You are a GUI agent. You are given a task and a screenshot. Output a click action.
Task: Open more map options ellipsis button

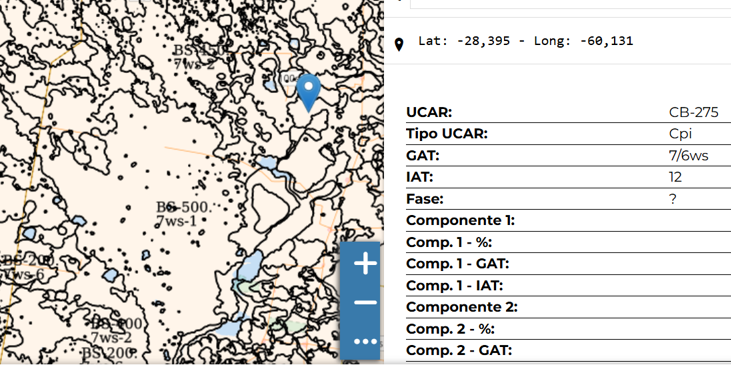[x=366, y=342]
